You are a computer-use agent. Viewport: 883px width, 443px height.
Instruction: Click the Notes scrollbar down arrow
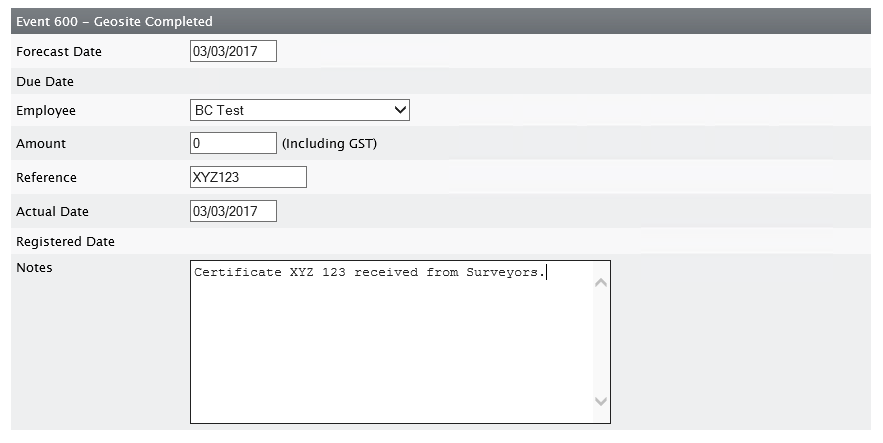tap(601, 401)
